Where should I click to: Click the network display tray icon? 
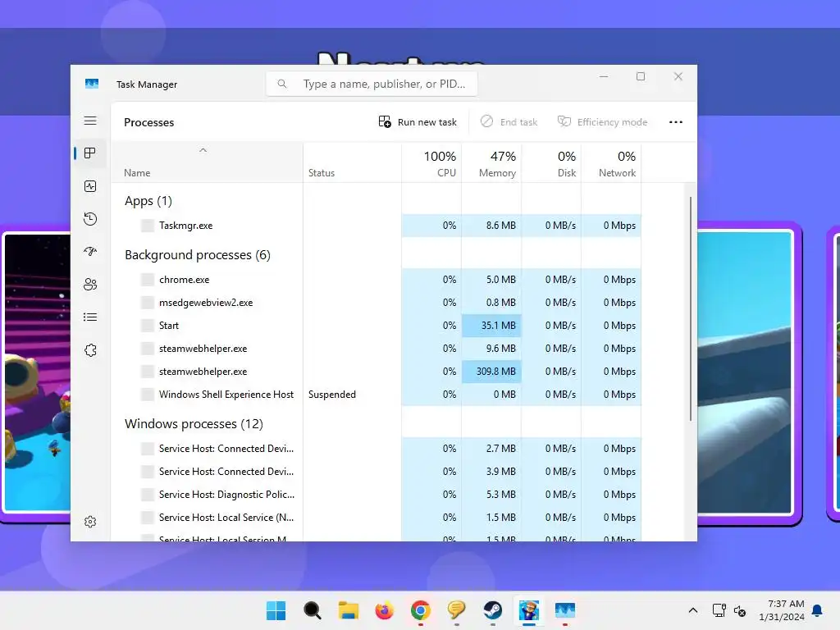tap(719, 610)
